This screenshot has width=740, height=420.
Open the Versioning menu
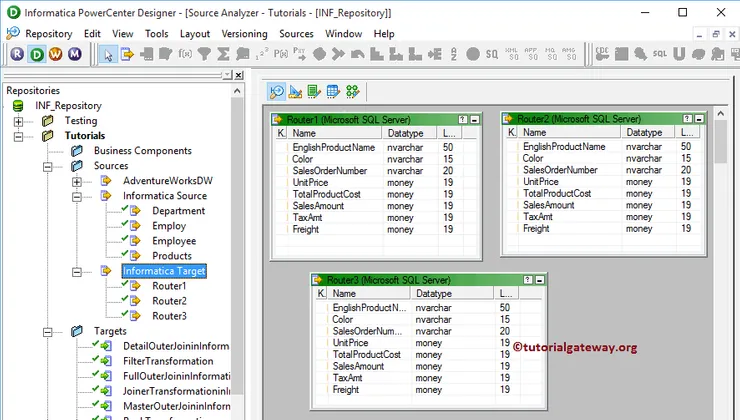click(x=244, y=34)
